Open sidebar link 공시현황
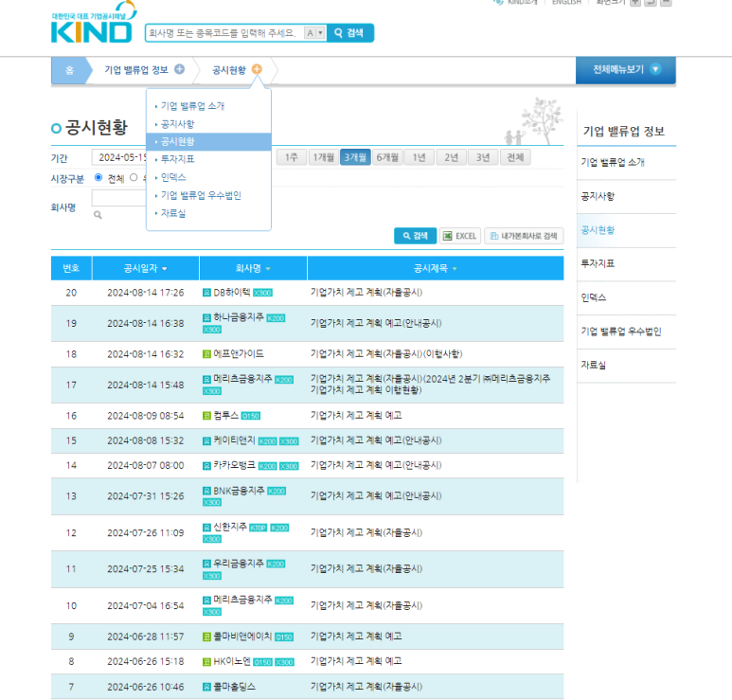Screen dimensions: 732x700 (598, 230)
